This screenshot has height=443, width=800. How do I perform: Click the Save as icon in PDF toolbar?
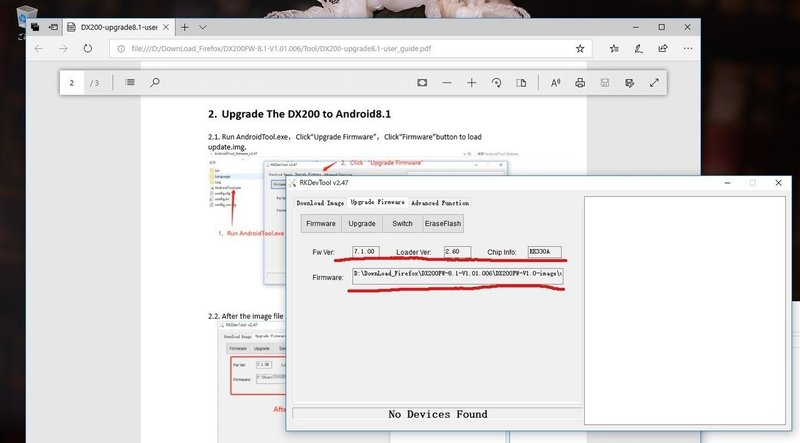coord(630,83)
